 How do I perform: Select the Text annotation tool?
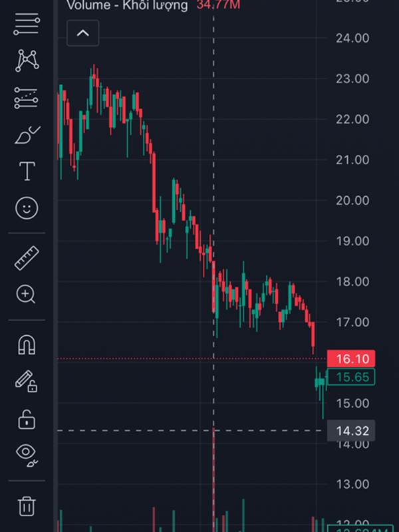click(x=27, y=171)
